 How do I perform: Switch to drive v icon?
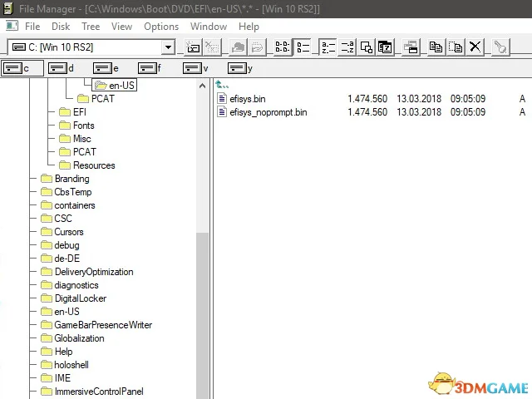[x=196, y=68]
